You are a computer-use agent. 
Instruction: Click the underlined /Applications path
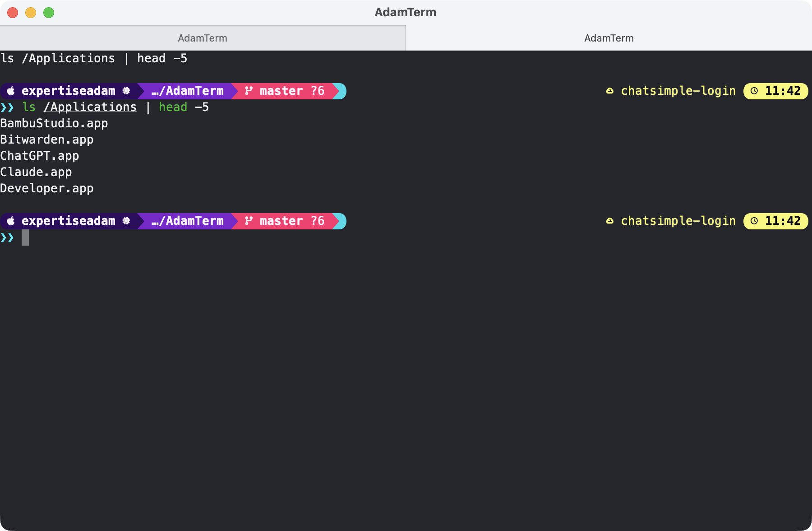(90, 107)
